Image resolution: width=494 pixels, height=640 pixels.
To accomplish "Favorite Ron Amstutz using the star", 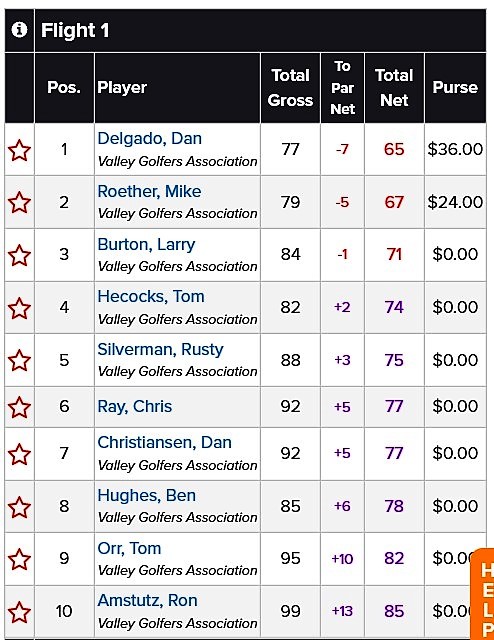I will (x=19, y=612).
